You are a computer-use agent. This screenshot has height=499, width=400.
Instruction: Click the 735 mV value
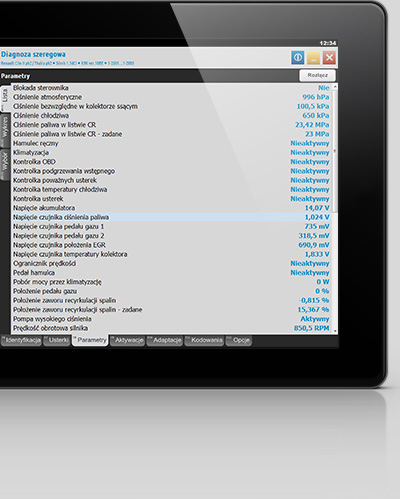[317, 226]
